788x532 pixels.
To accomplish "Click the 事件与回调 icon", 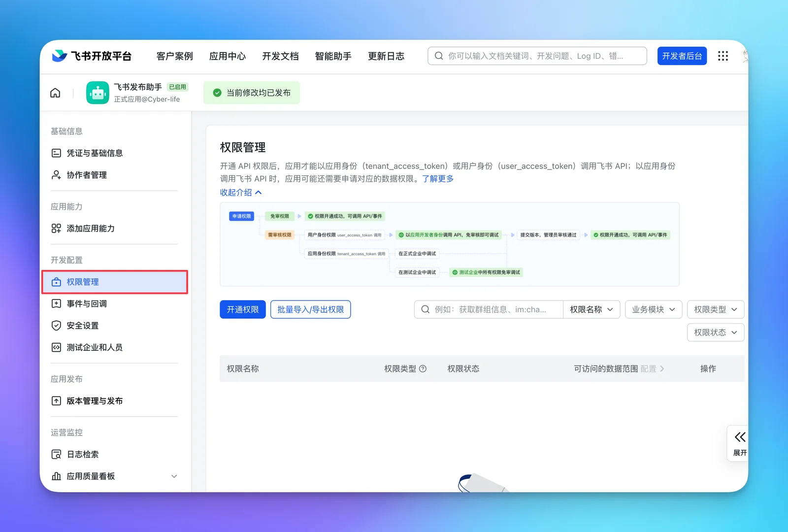I will (x=57, y=303).
